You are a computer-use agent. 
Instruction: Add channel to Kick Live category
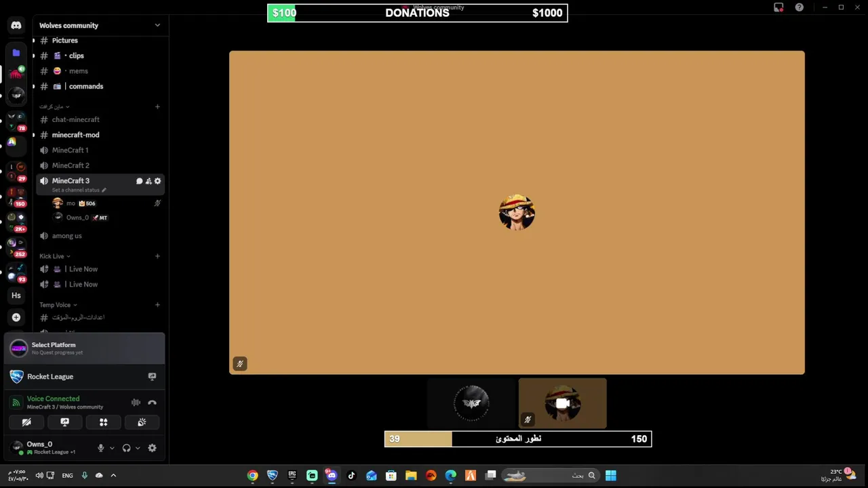(157, 256)
